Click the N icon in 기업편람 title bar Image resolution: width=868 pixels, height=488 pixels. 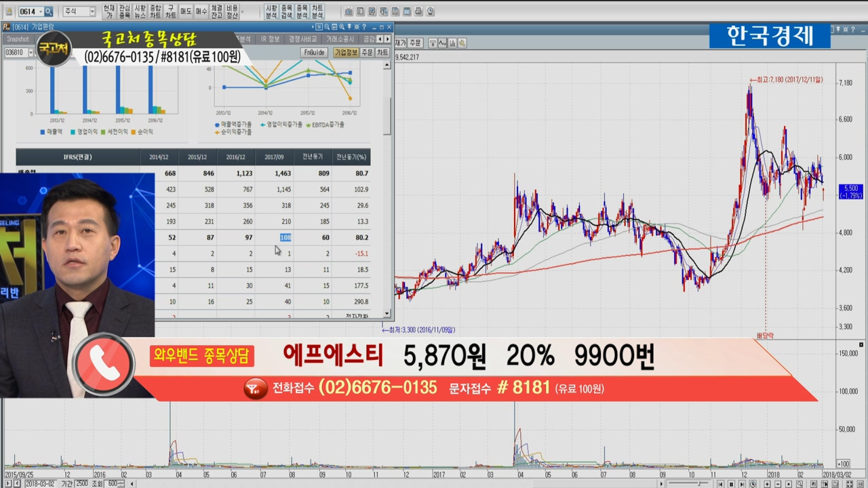click(319, 27)
